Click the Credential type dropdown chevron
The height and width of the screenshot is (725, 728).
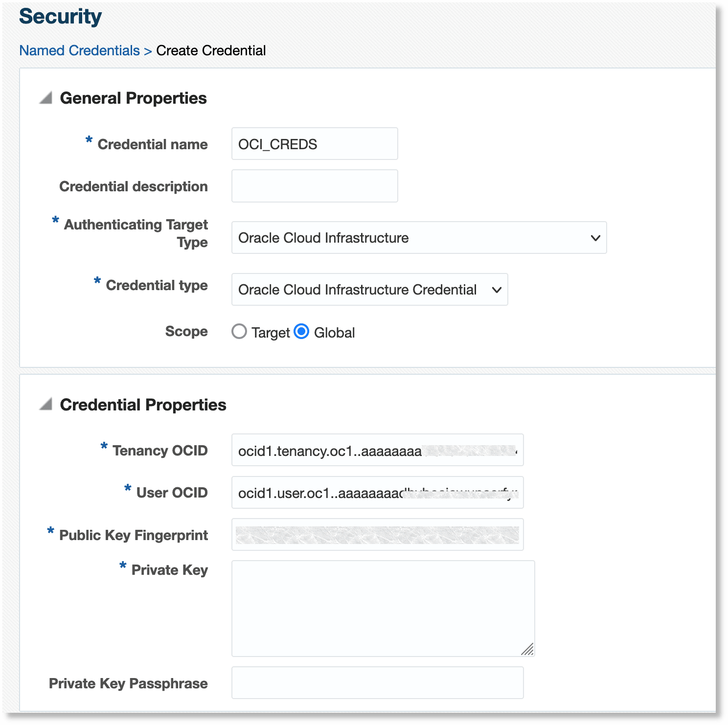497,290
